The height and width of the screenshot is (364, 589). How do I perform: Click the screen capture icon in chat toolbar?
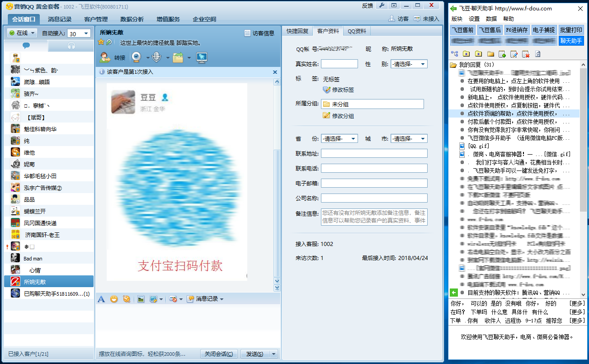tap(153, 299)
